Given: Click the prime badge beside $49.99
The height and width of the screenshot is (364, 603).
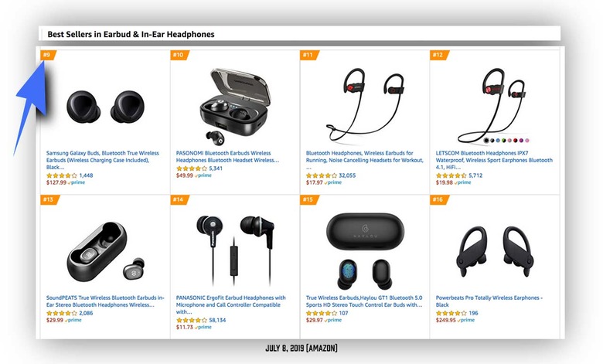Looking at the screenshot, I should point(203,175).
